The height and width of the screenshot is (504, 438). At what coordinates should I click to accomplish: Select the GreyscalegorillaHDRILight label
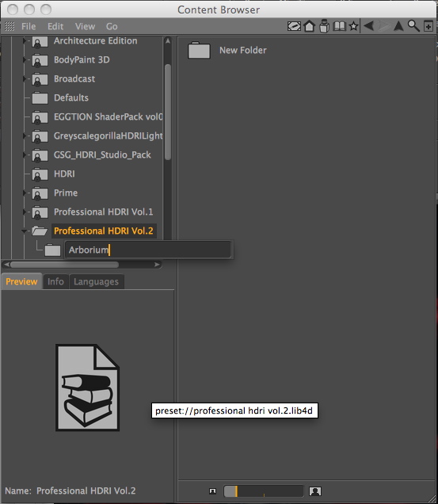point(108,136)
